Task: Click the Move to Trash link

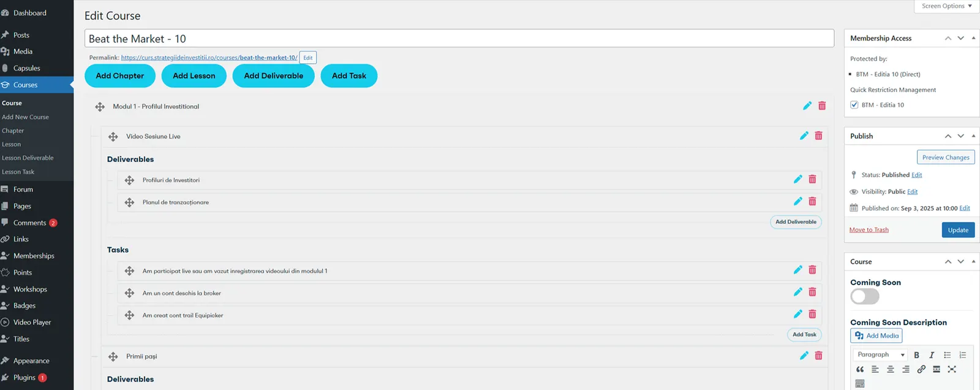Action: 869,230
